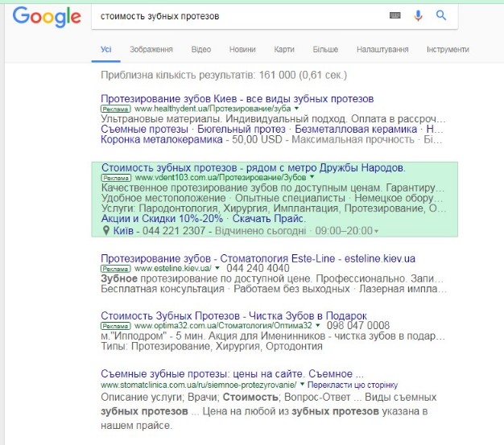Open the on-screen keyboard icon
This screenshot has width=504, height=445.
395,15
